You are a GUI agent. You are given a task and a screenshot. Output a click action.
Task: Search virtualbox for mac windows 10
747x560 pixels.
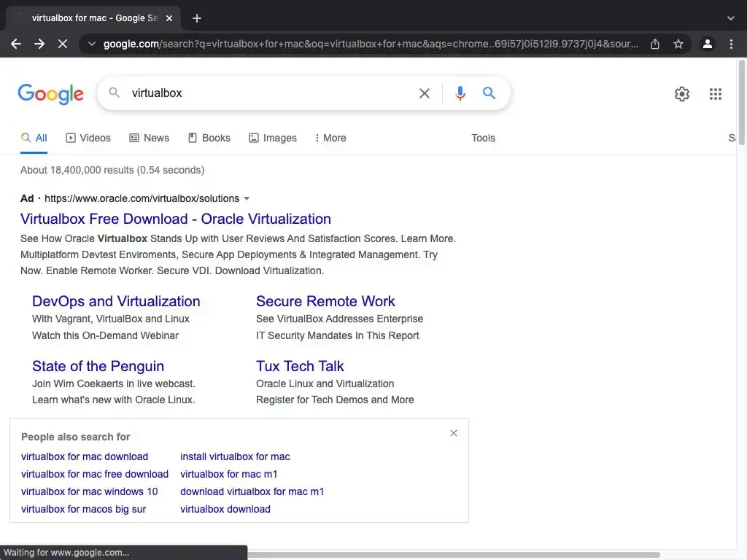[x=89, y=492]
